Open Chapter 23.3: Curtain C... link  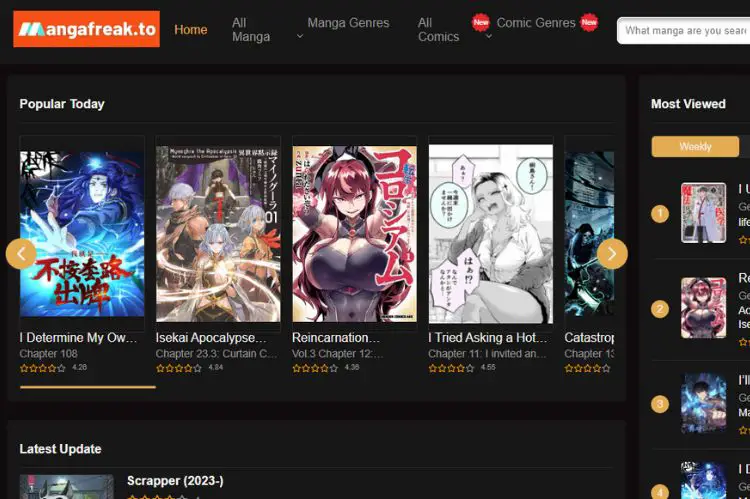coord(216,354)
